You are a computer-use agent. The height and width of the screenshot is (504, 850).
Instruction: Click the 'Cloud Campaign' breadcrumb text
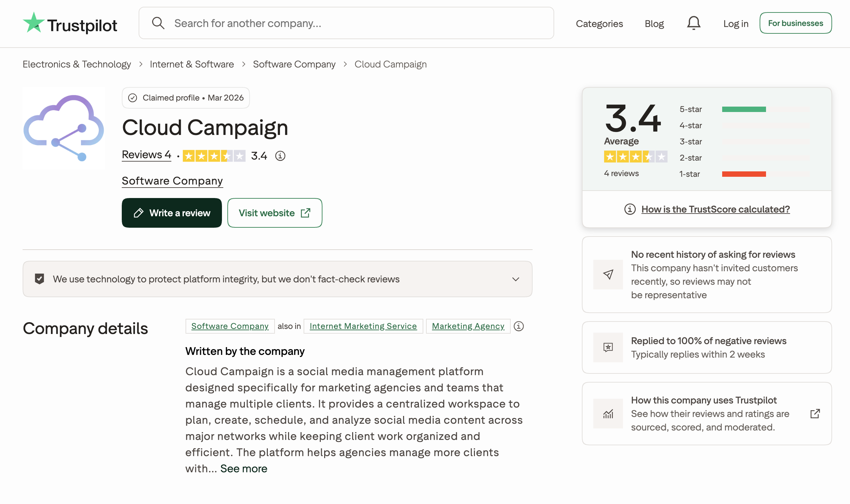point(391,64)
